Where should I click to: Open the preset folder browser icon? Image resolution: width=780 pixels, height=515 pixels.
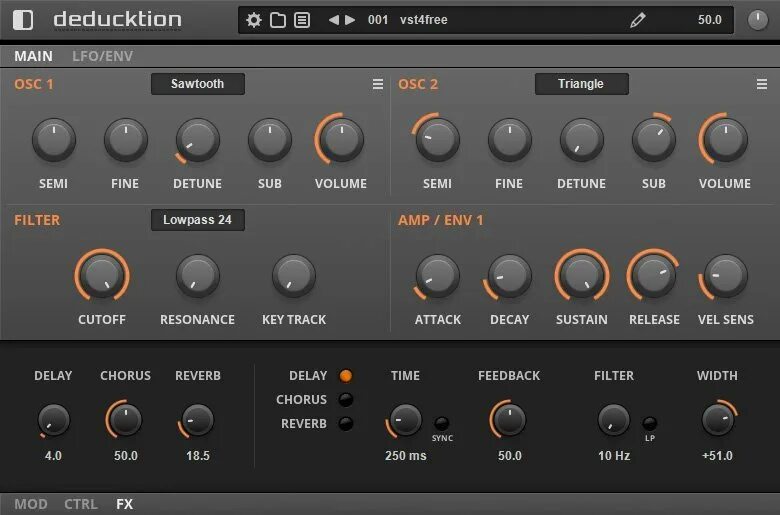(x=278, y=20)
